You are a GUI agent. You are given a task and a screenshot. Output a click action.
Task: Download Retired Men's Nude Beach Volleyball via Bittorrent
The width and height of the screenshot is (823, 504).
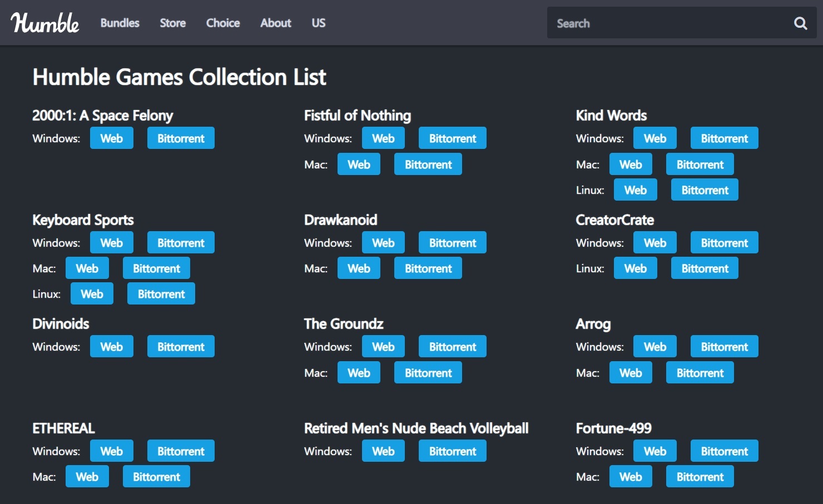point(453,451)
